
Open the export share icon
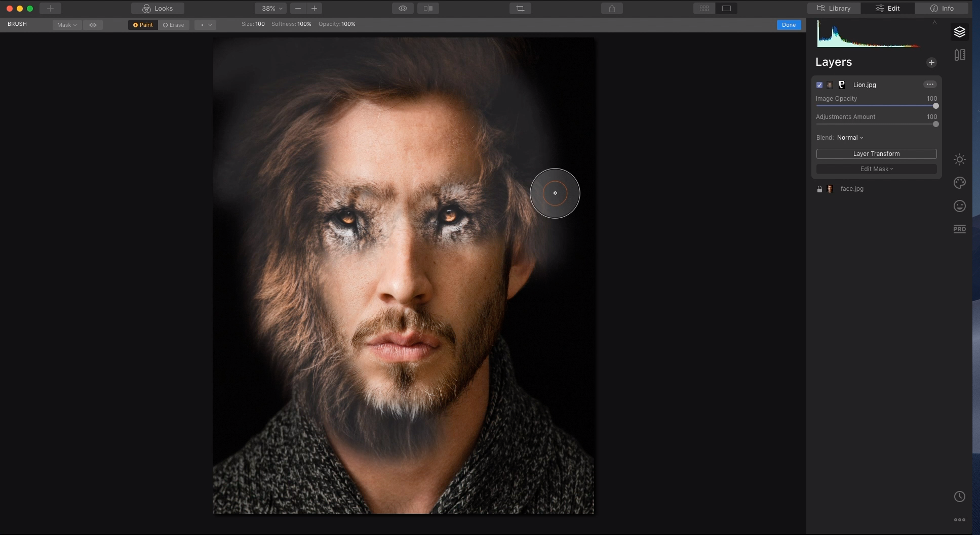point(612,8)
